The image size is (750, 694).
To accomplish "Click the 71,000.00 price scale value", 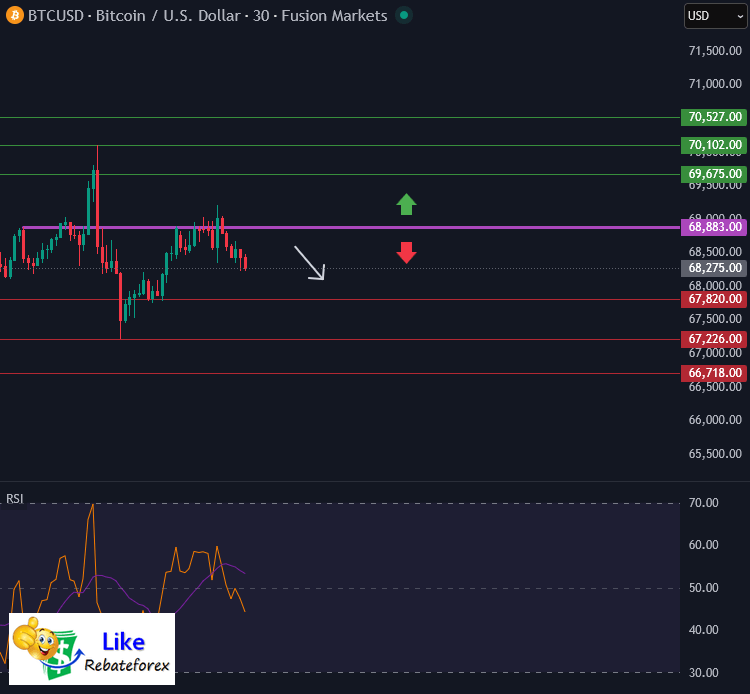I will 715,84.
